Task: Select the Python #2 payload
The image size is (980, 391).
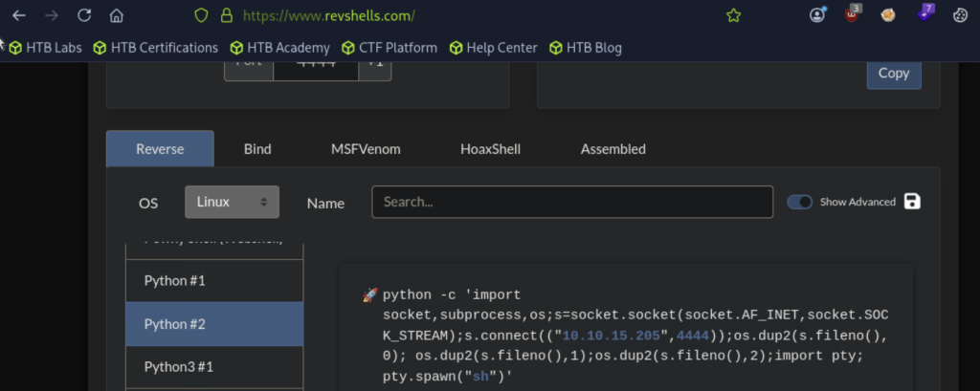Action: [x=214, y=324]
